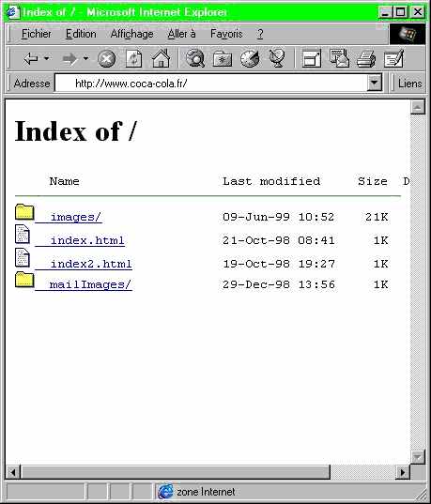Open the History clock toolbar icon
431x504 pixels.
(x=250, y=58)
